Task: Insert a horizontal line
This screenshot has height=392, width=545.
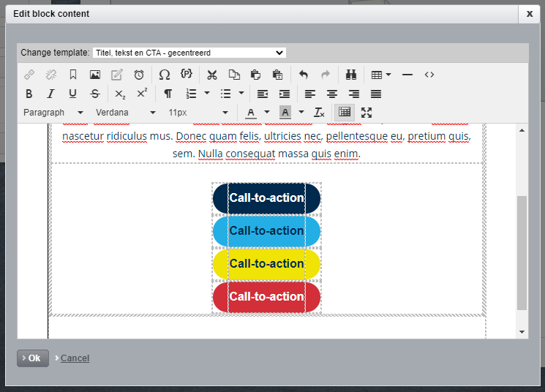Action: (407, 75)
